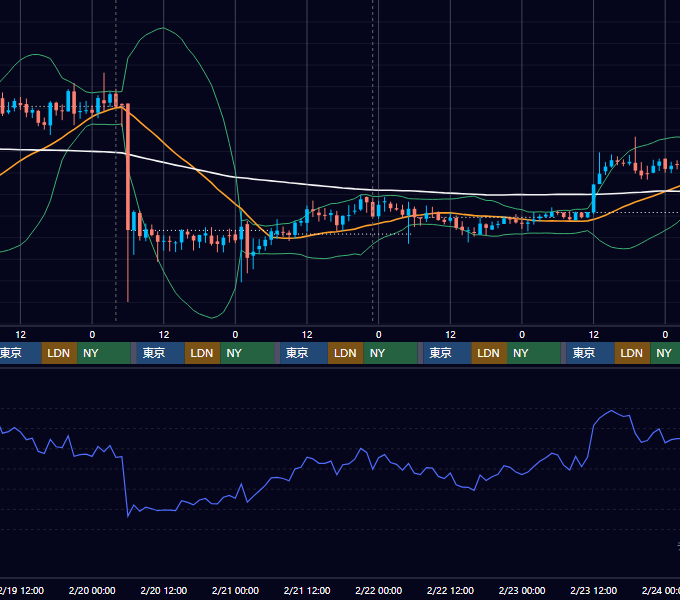Select LDN block between 2/22 12:00 and 2/23 00:00
Screen dimensions: 680x600
489,353
